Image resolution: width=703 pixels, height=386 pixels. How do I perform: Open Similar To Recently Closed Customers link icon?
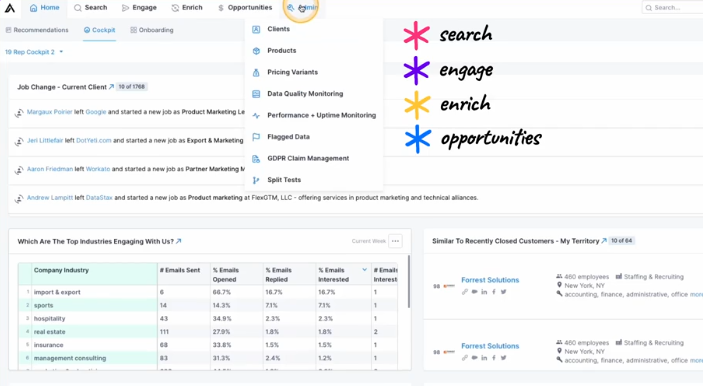604,241
